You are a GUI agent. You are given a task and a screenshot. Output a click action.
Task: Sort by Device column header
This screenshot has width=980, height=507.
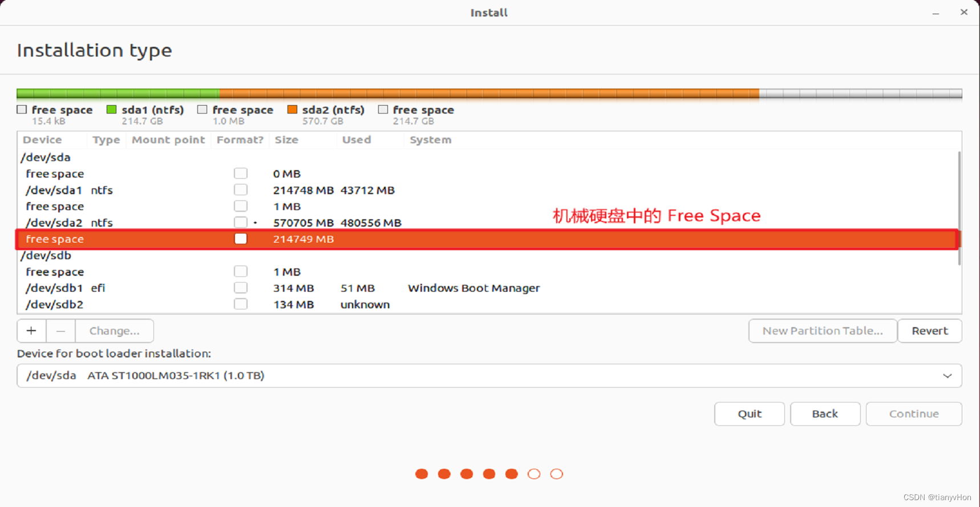click(52, 140)
